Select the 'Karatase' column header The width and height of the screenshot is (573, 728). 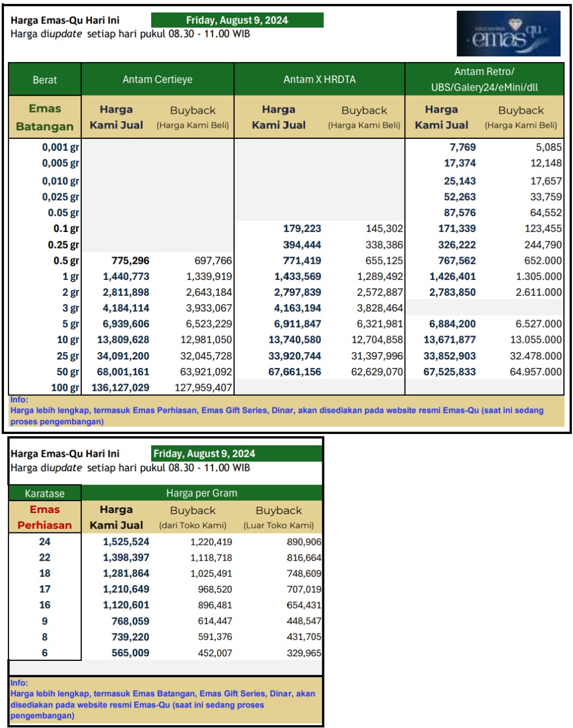45,493
